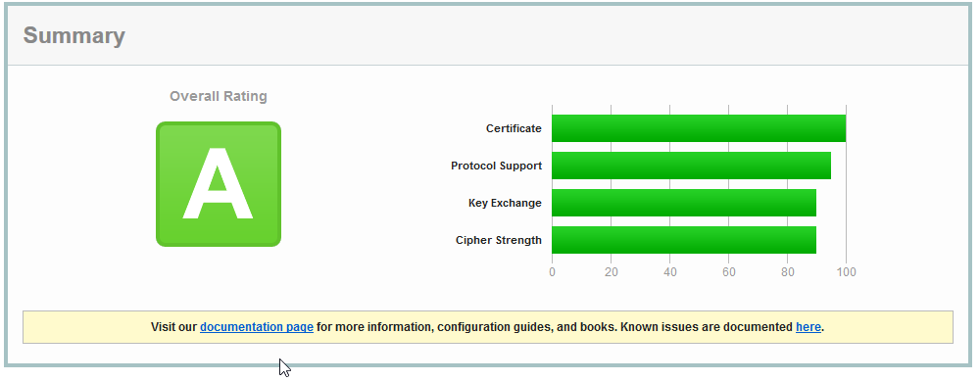Click the axis value '100'

coord(847,272)
